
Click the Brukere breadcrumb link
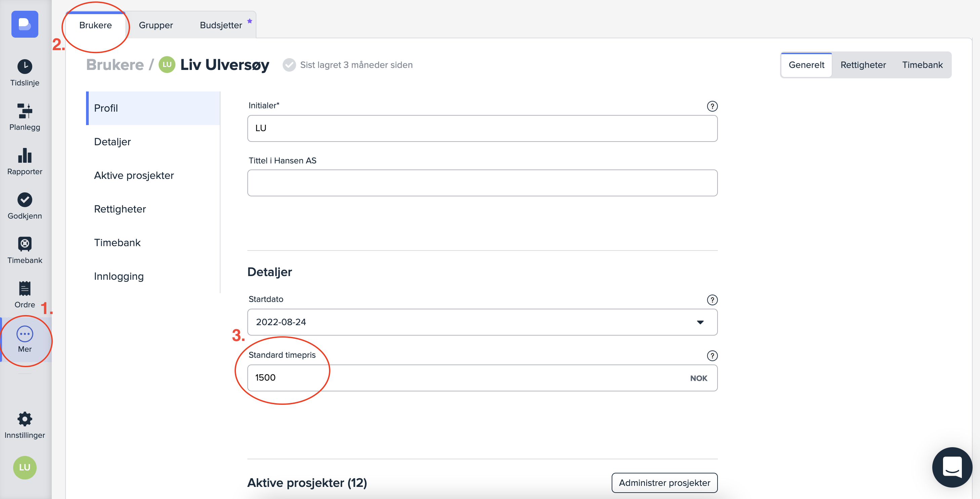(x=115, y=65)
